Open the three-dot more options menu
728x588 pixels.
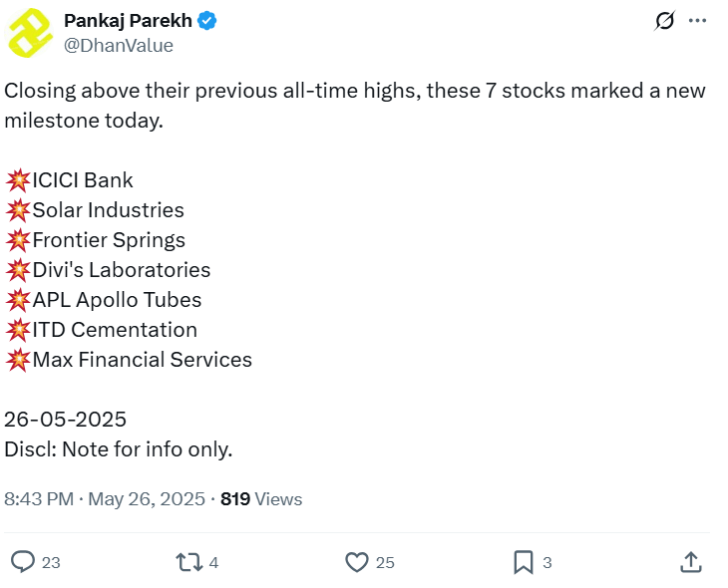pos(697,21)
